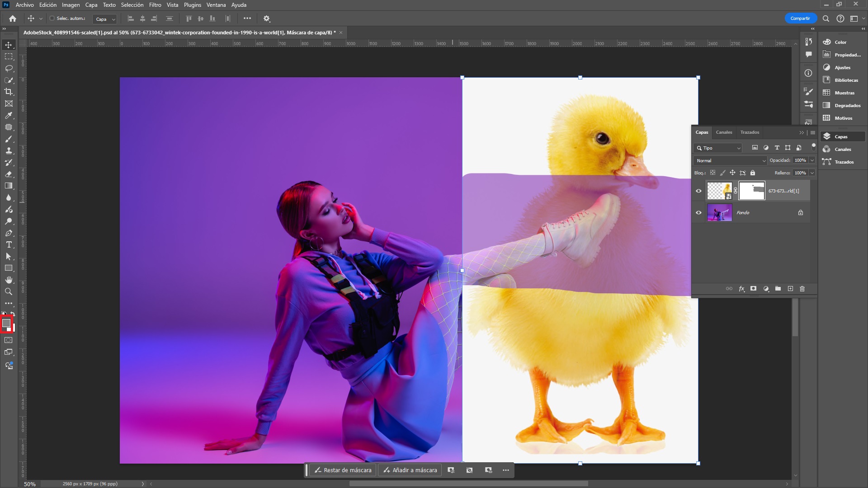Open the Capa auto-select dropdown
868x488 pixels.
pos(105,19)
